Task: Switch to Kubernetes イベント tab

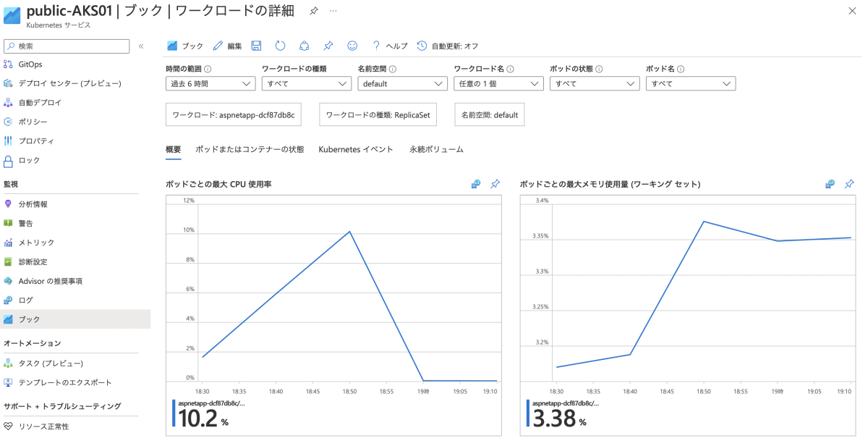Action: pos(356,149)
